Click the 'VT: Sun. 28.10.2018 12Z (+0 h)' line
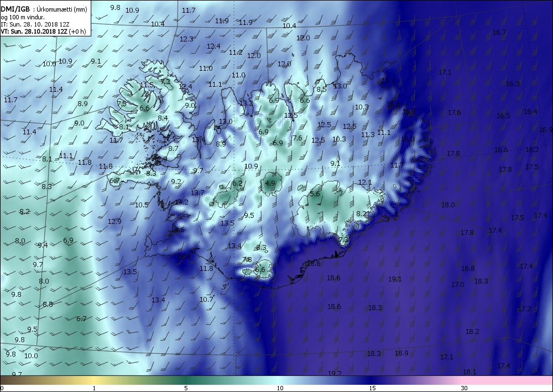 pyautogui.click(x=43, y=32)
